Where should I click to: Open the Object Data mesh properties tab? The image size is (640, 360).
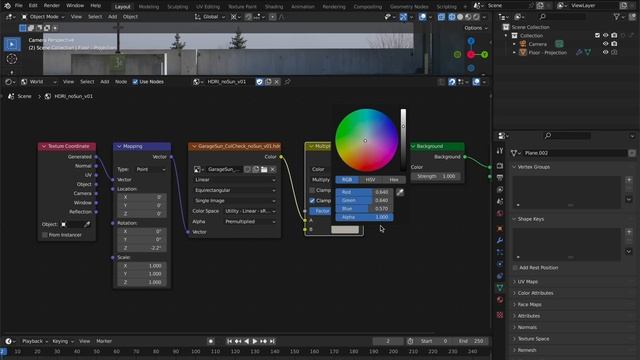pyautogui.click(x=500, y=288)
